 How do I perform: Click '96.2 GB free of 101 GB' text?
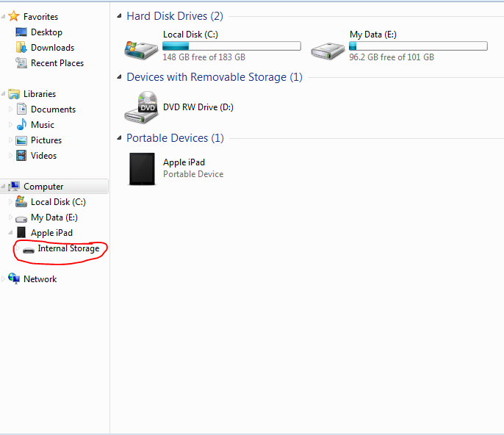pyautogui.click(x=392, y=57)
